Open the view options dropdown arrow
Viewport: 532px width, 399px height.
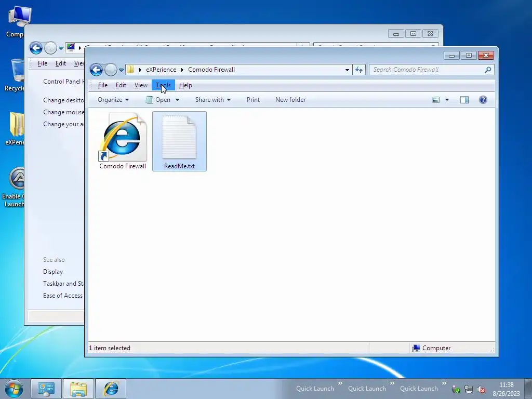(x=447, y=100)
